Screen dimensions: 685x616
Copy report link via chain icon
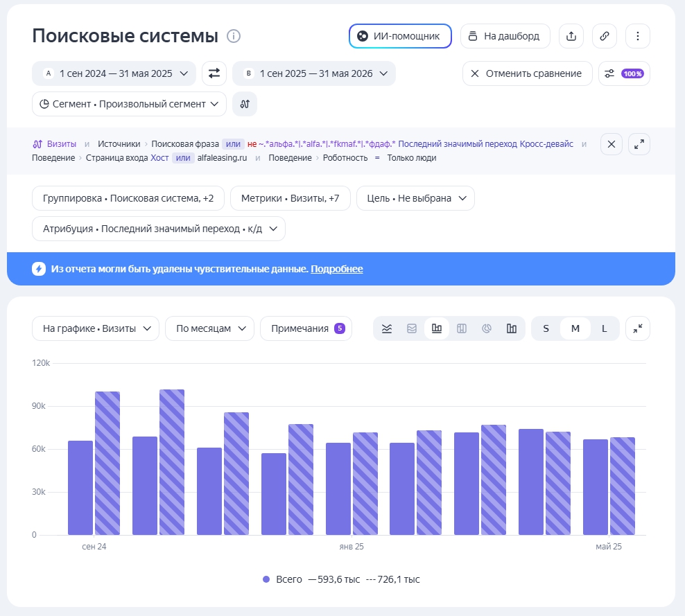(x=604, y=36)
